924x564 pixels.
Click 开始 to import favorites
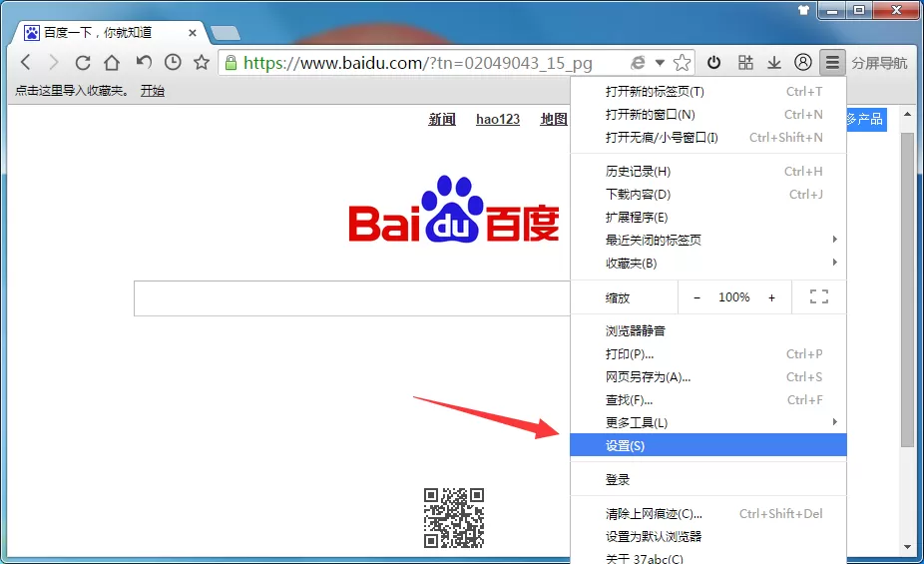click(x=152, y=91)
